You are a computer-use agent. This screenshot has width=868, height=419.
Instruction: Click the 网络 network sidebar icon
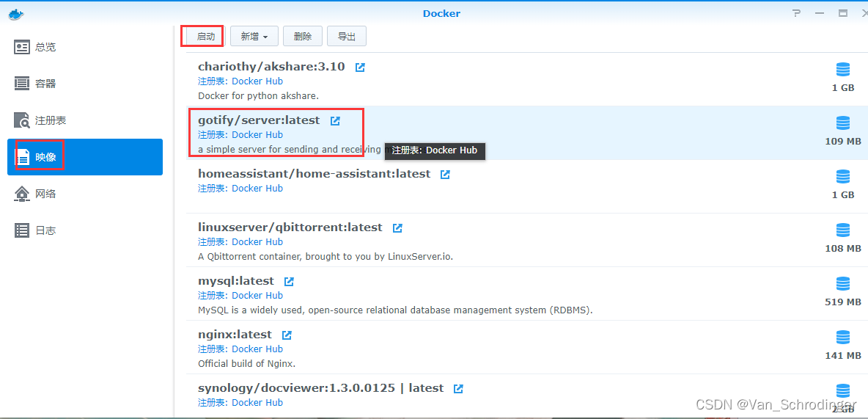coord(21,194)
